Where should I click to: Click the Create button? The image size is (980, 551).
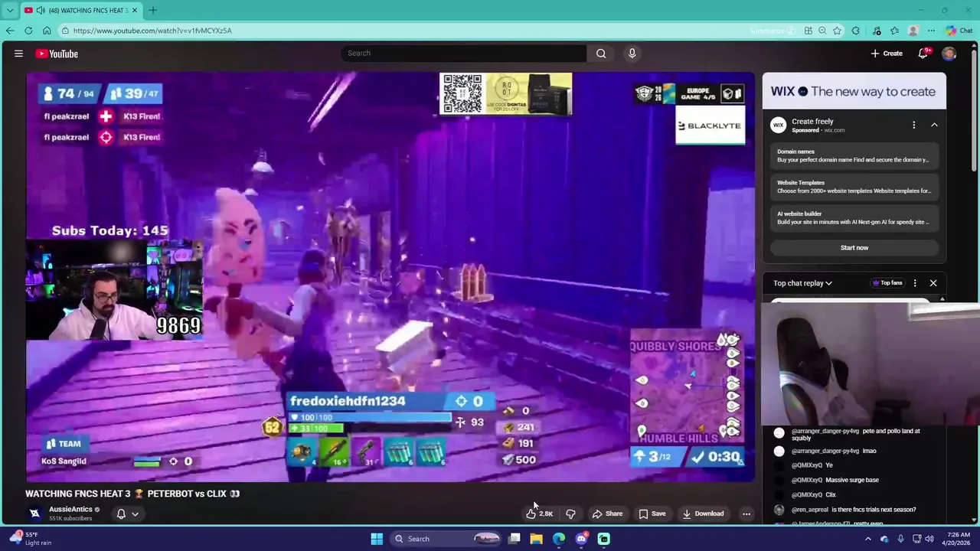[887, 54]
